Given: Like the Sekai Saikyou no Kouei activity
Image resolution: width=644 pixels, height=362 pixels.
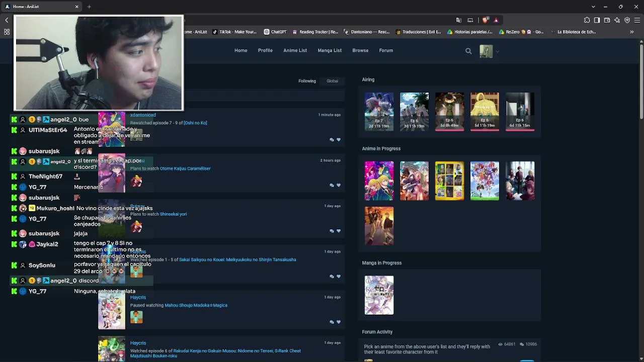Looking at the screenshot, I should tap(339, 277).
